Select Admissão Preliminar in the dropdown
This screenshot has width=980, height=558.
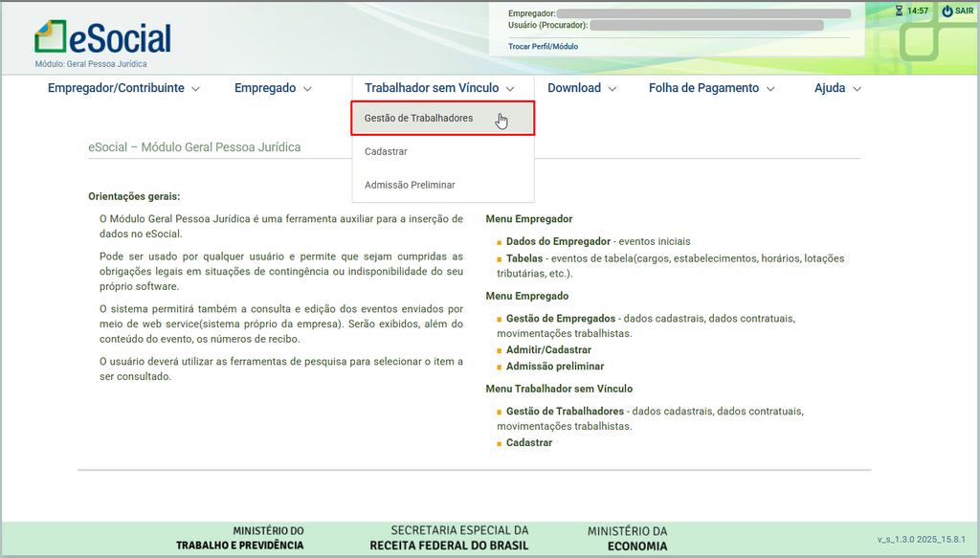coord(410,185)
